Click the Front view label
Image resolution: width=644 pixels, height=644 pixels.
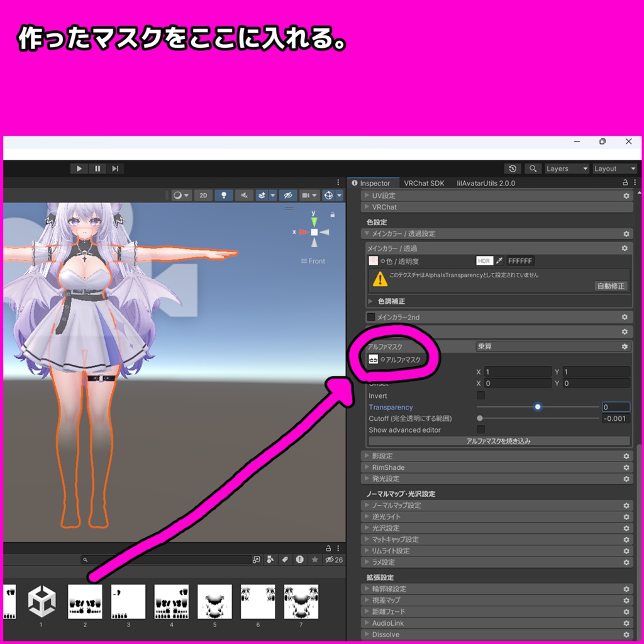tap(313, 261)
